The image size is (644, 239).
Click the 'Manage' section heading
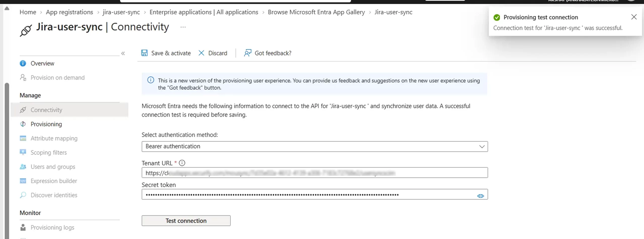point(30,95)
